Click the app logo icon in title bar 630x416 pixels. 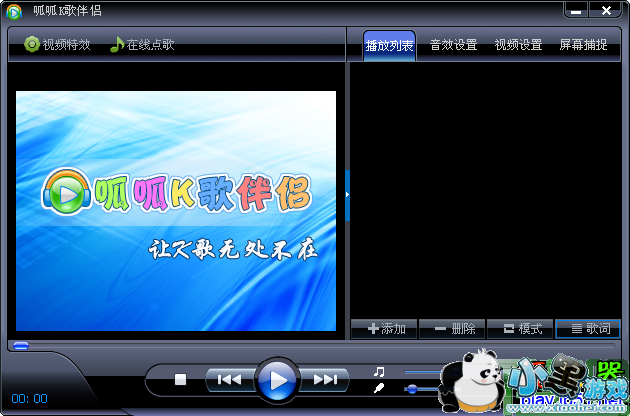click(14, 12)
